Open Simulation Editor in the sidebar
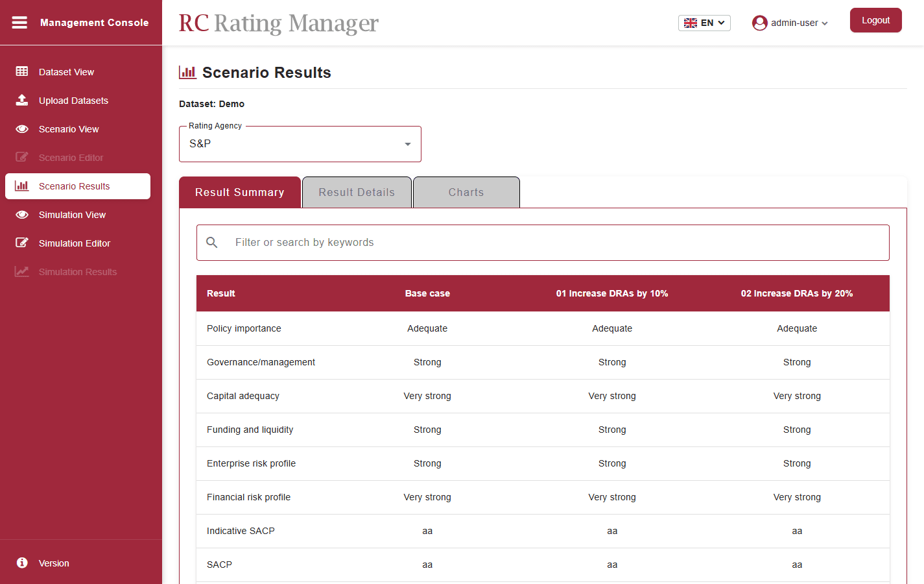The height and width of the screenshot is (584, 924). pos(78,243)
